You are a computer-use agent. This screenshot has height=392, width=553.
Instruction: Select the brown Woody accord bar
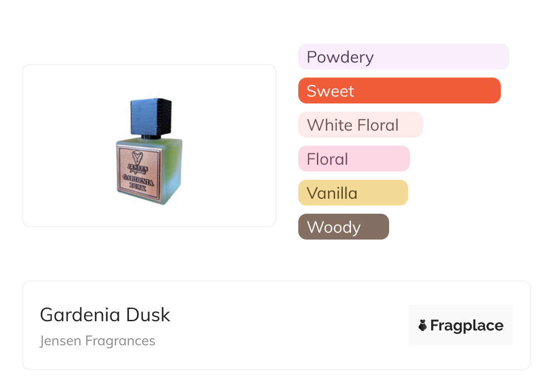[343, 227]
